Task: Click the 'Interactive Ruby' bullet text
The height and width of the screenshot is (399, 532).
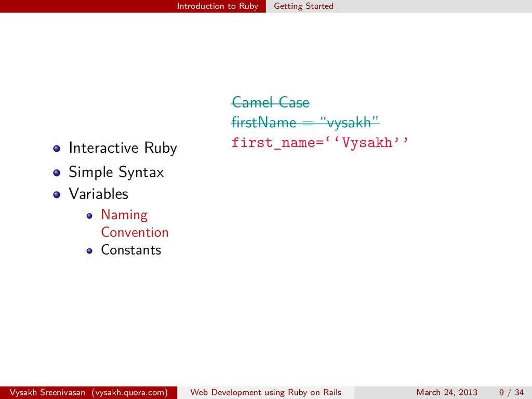Action: pos(123,148)
